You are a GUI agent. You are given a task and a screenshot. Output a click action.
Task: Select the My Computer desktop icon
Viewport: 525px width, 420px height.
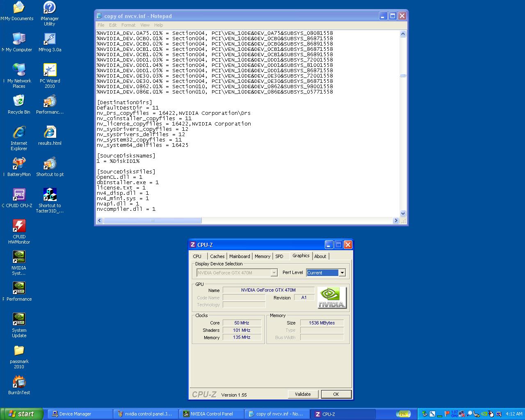point(18,42)
